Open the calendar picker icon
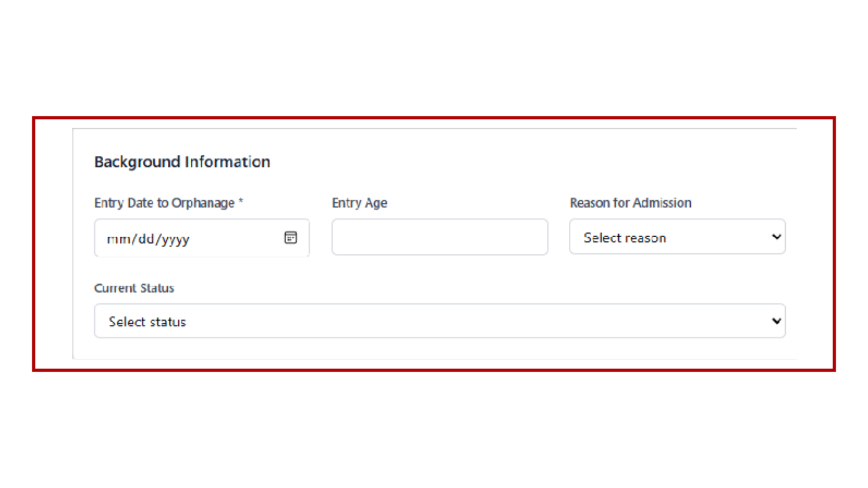The width and height of the screenshot is (868, 488). point(291,237)
